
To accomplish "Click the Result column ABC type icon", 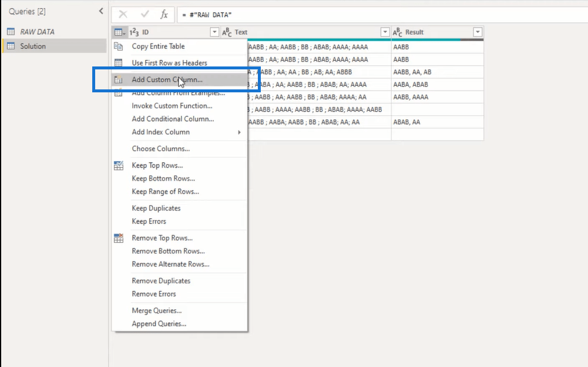I will coord(397,32).
